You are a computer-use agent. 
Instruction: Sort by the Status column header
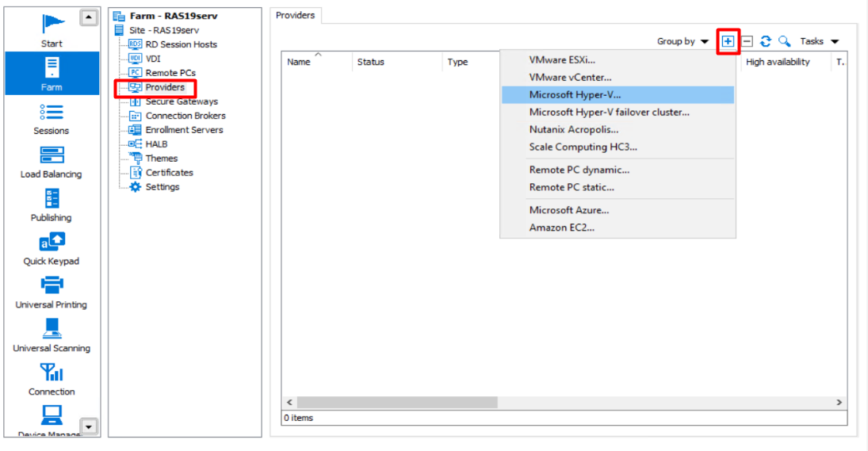[371, 62]
